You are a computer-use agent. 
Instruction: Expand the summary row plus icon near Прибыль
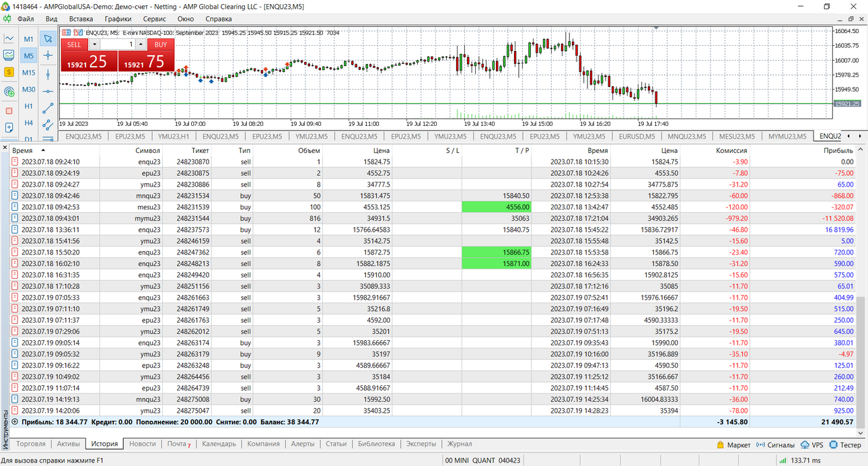[15, 422]
